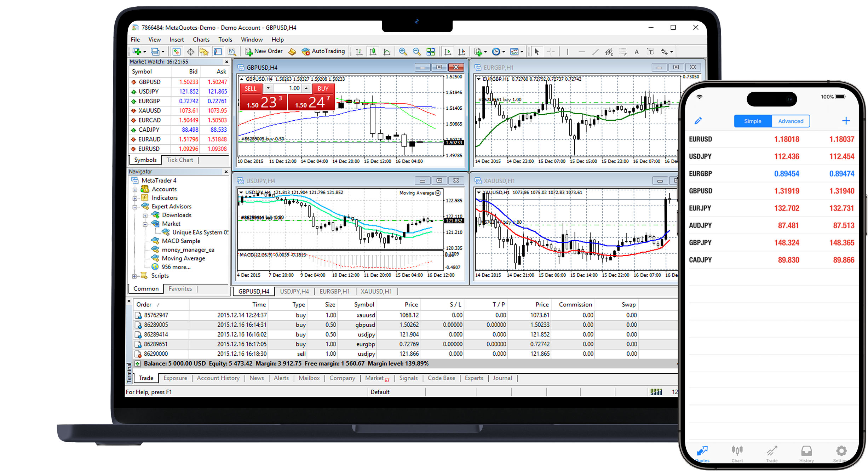Expand the Downloads node under Expert Advisors
The width and height of the screenshot is (868, 471).
pos(145,216)
